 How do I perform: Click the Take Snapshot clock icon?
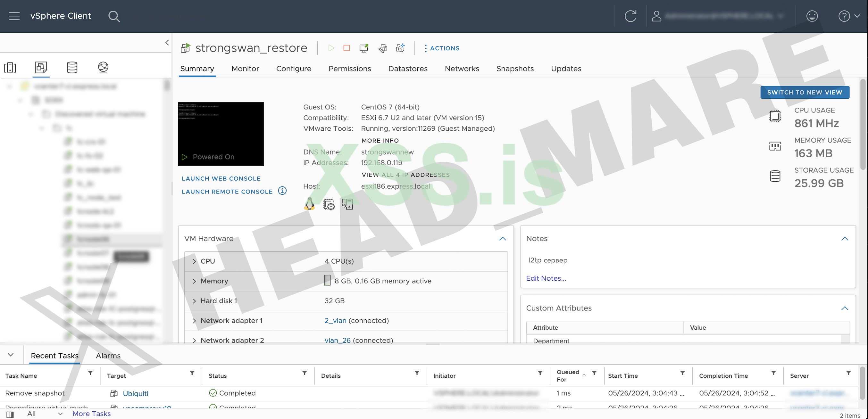(400, 48)
